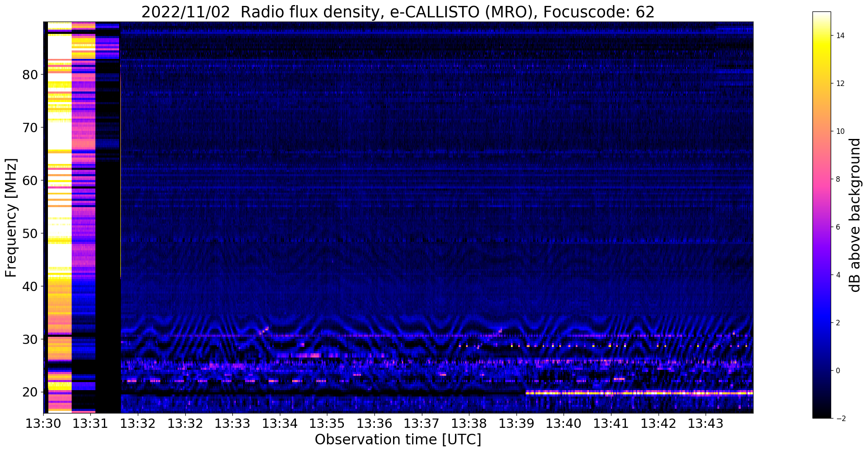This screenshot has width=868, height=452.
Task: Click the 'dB above background' colorbar label
Action: coord(855,215)
